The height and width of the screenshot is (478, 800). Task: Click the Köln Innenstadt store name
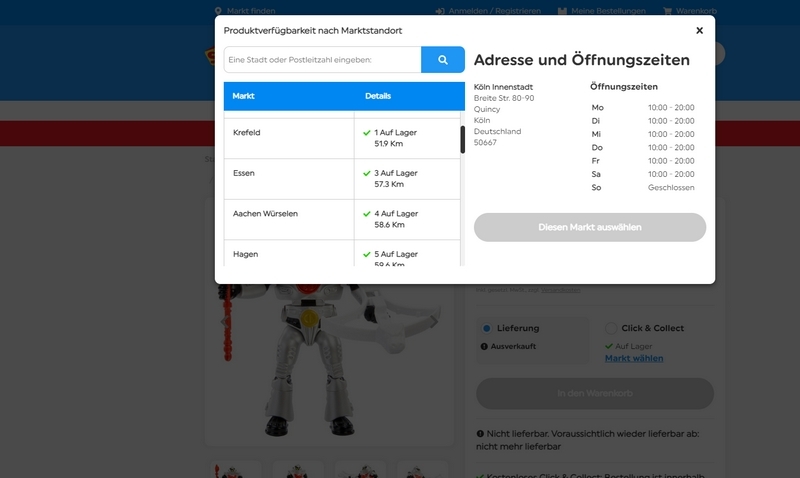503,87
